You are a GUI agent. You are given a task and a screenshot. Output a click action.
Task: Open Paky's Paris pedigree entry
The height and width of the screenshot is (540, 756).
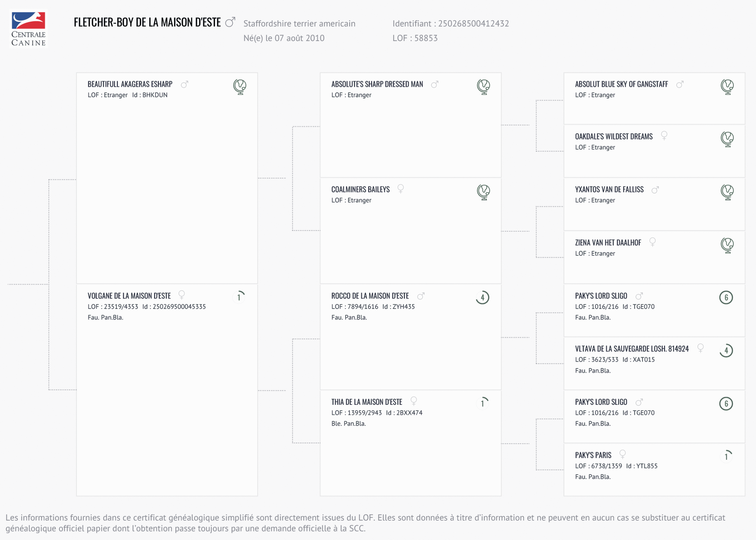pos(593,455)
